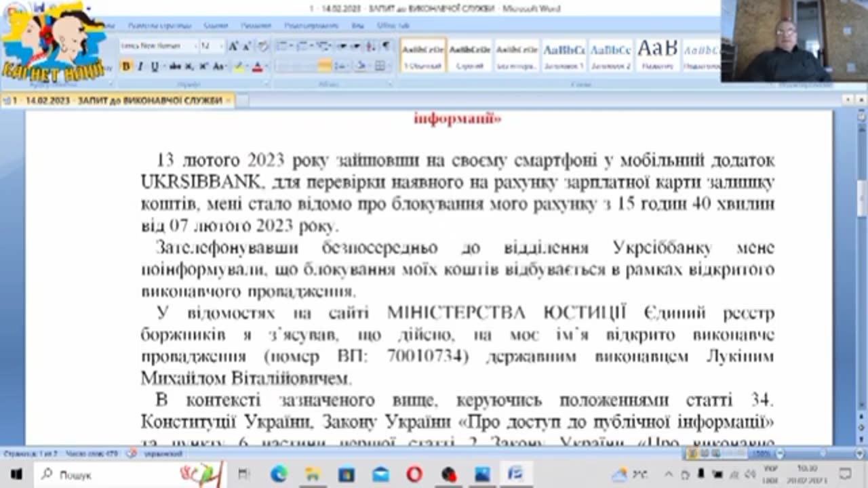Open Paragraph dialog launcher
Viewport: 868px width, 488px height.
pyautogui.click(x=390, y=84)
